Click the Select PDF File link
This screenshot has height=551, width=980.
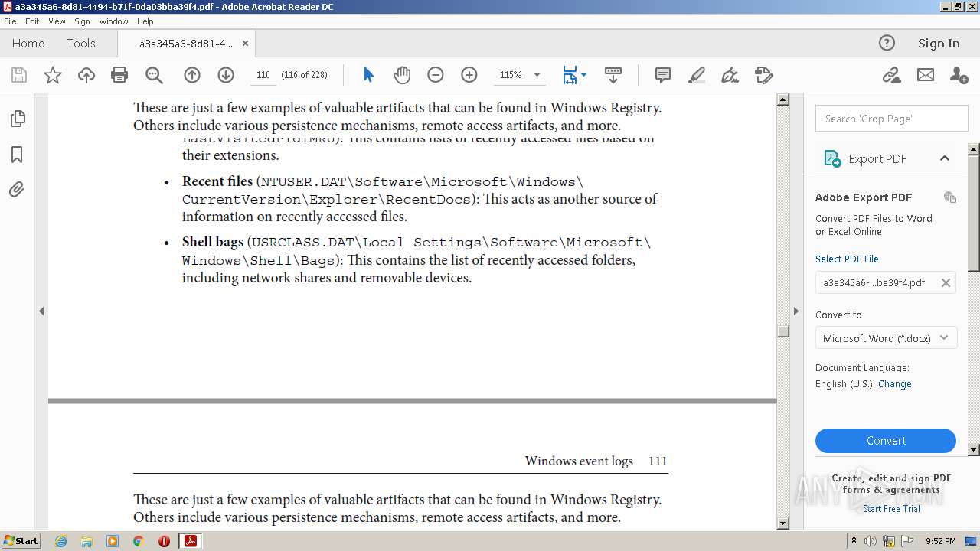847,259
